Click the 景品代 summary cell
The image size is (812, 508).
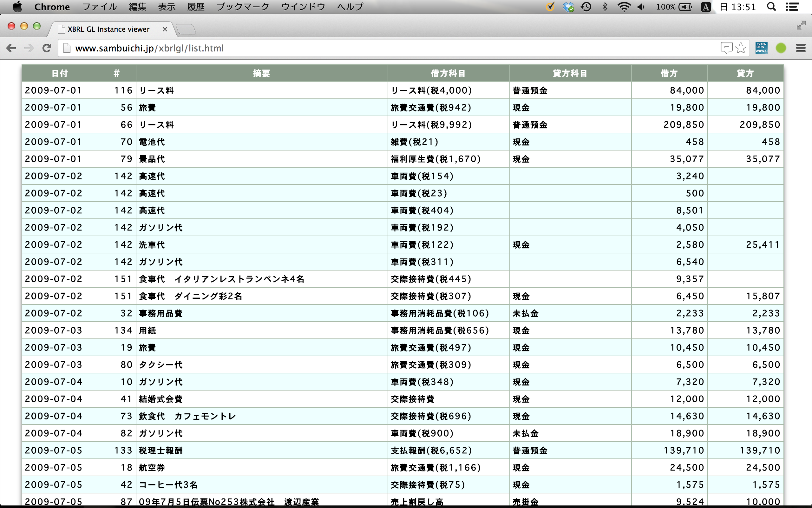coord(262,159)
